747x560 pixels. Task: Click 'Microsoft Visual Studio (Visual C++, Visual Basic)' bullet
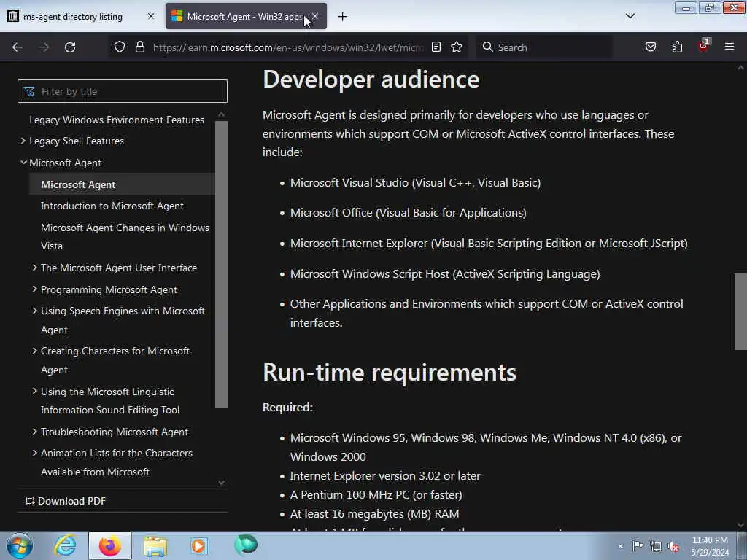[x=415, y=183]
